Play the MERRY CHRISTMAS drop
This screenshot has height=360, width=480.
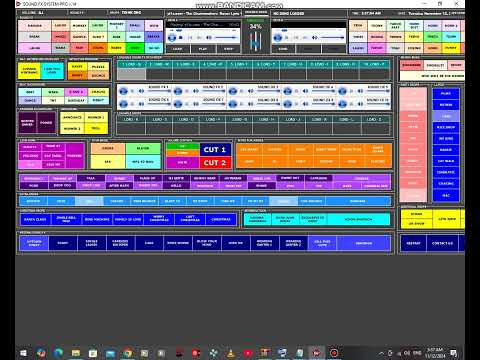click(159, 219)
